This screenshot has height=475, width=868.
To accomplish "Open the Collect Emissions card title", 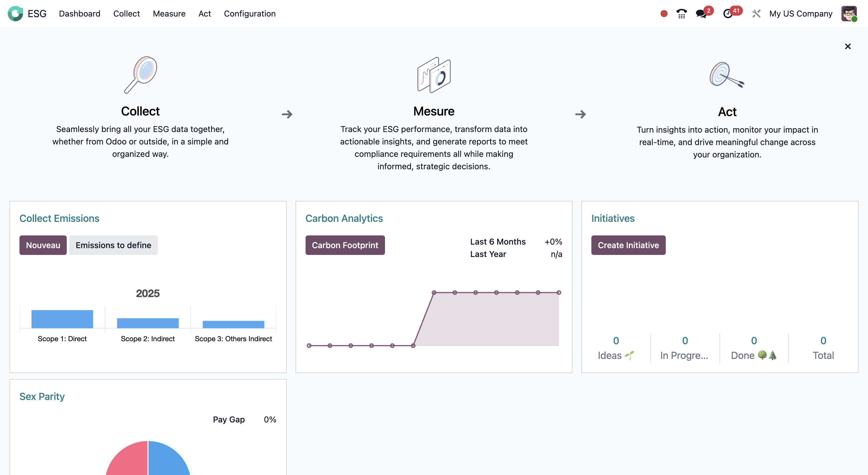I will click(x=59, y=218).
